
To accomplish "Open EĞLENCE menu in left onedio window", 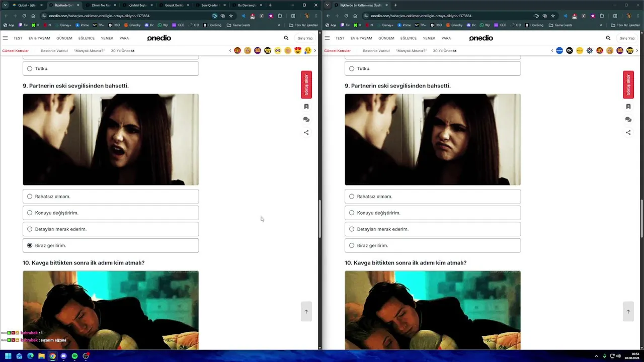I will coord(87,38).
